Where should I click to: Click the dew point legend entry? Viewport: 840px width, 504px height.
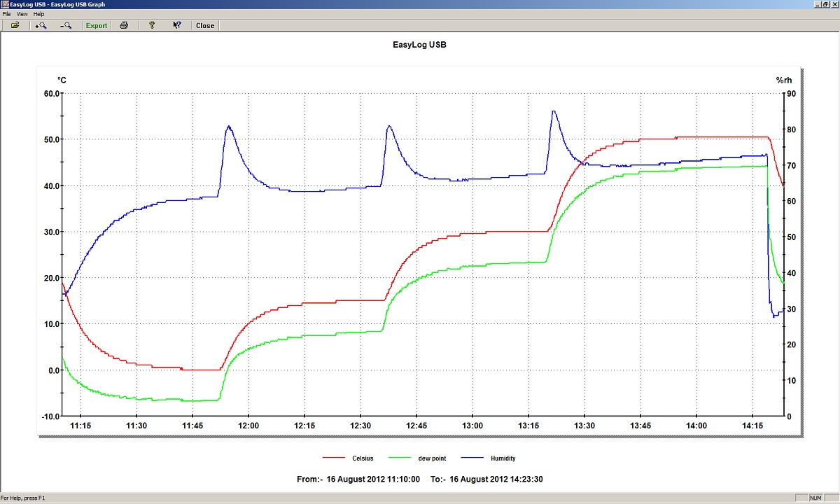[x=416, y=458]
